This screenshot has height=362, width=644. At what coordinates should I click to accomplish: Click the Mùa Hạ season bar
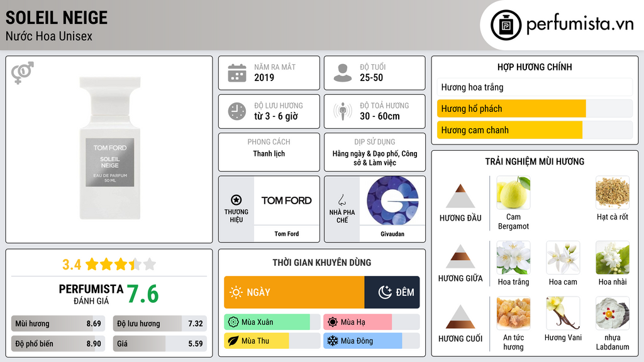(x=371, y=322)
